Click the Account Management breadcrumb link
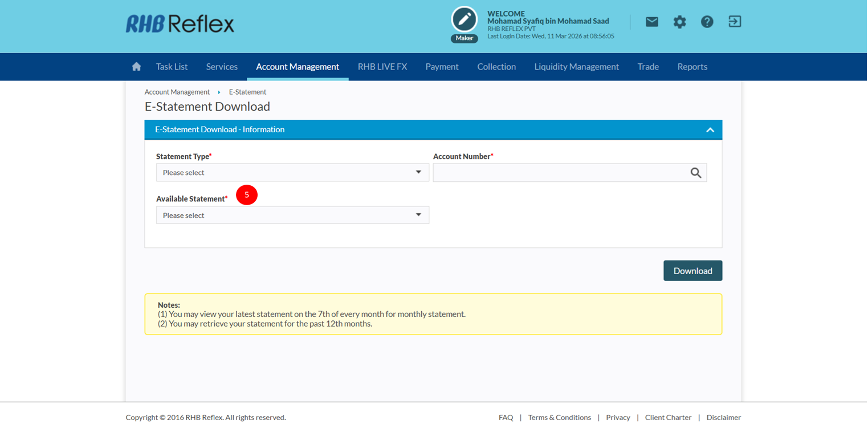 (x=177, y=92)
